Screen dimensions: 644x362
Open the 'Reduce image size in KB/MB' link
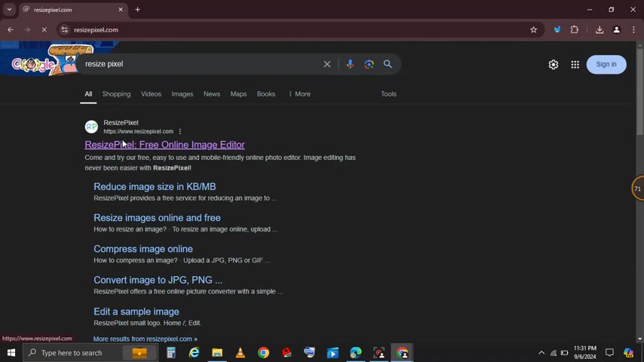tap(155, 187)
